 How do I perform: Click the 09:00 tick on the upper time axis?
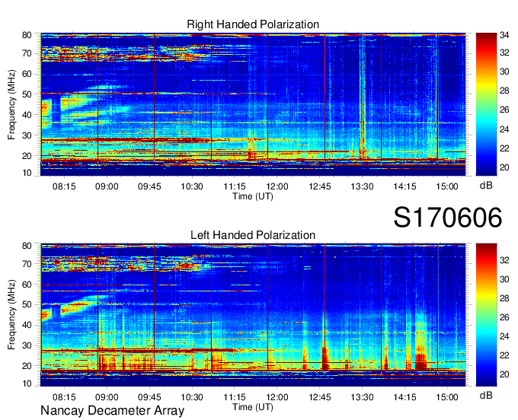107,186
